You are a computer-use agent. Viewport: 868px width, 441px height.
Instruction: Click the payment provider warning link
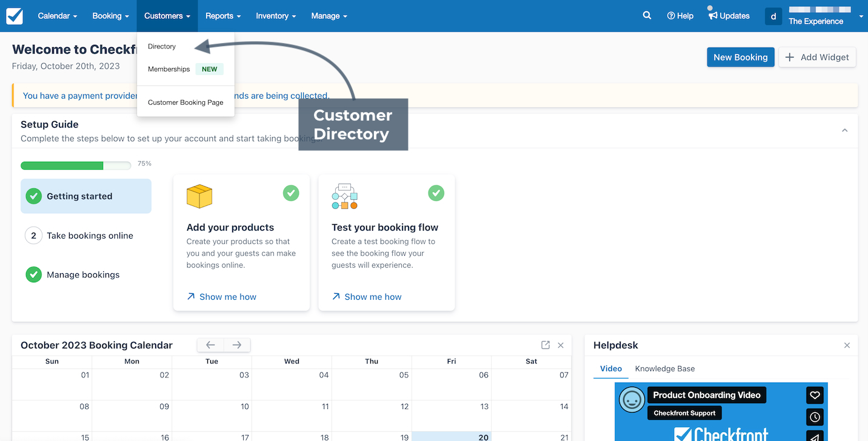(176, 96)
